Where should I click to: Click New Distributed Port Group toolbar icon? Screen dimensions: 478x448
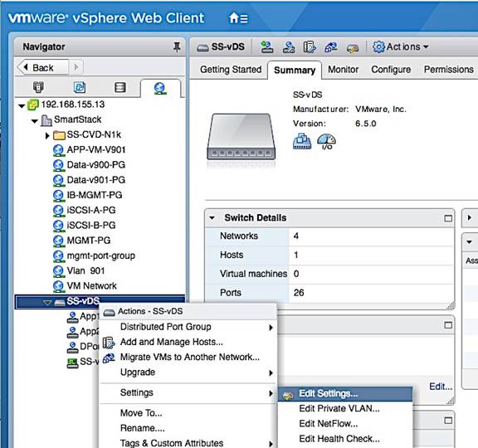click(x=266, y=47)
